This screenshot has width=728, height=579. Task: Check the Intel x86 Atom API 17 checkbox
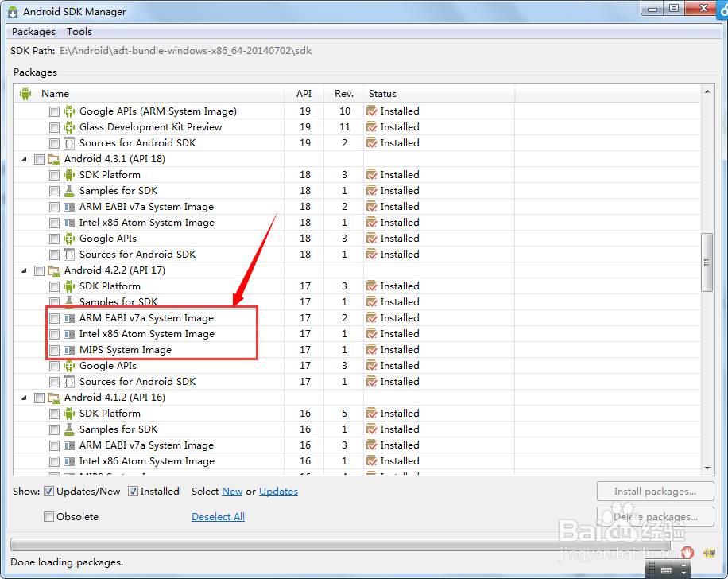[x=54, y=334]
